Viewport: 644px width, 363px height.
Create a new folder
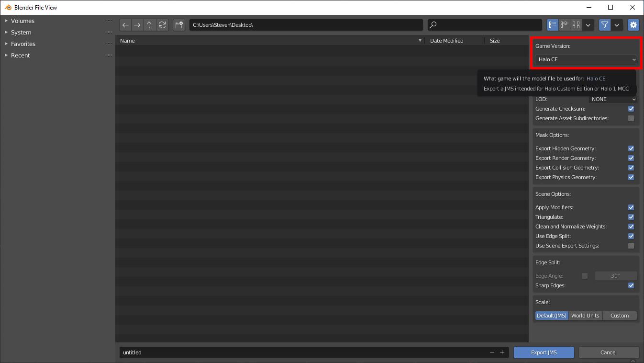pyautogui.click(x=179, y=25)
